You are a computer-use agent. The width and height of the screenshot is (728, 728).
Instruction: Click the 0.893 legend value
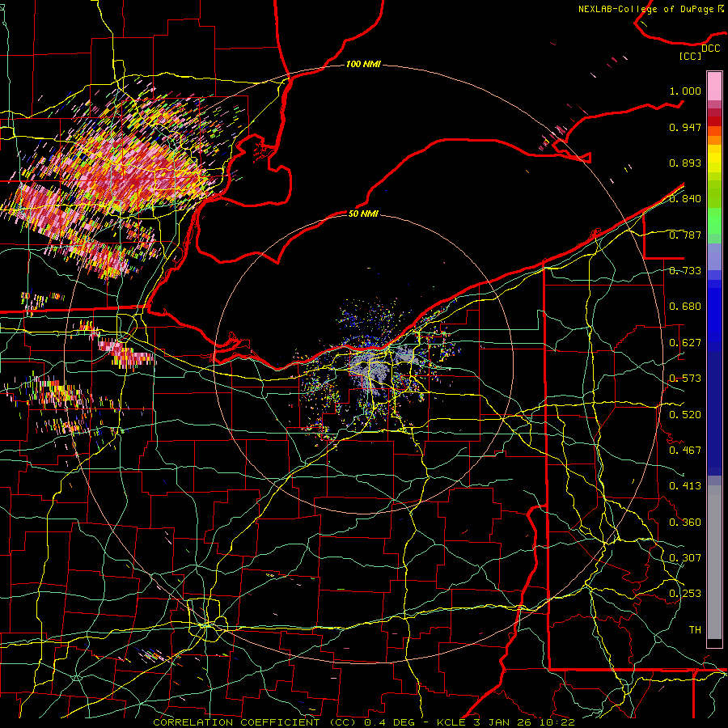coord(685,163)
